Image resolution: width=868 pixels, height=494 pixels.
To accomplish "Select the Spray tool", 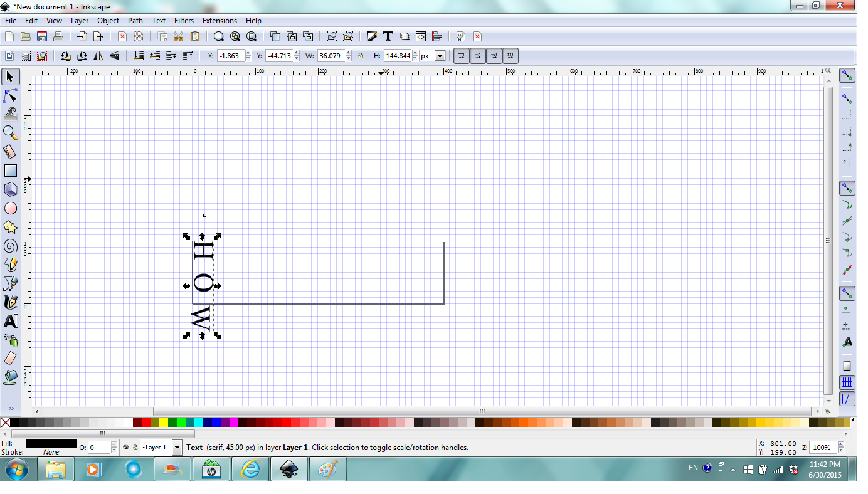I will click(11, 340).
